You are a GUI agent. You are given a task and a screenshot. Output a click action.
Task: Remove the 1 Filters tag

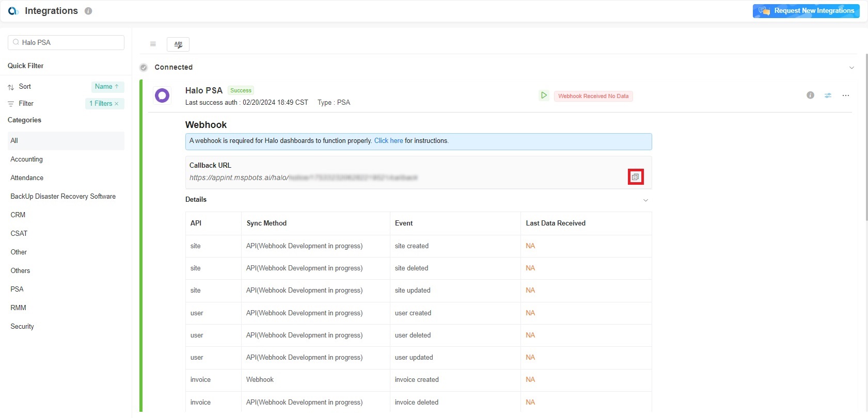coord(117,104)
